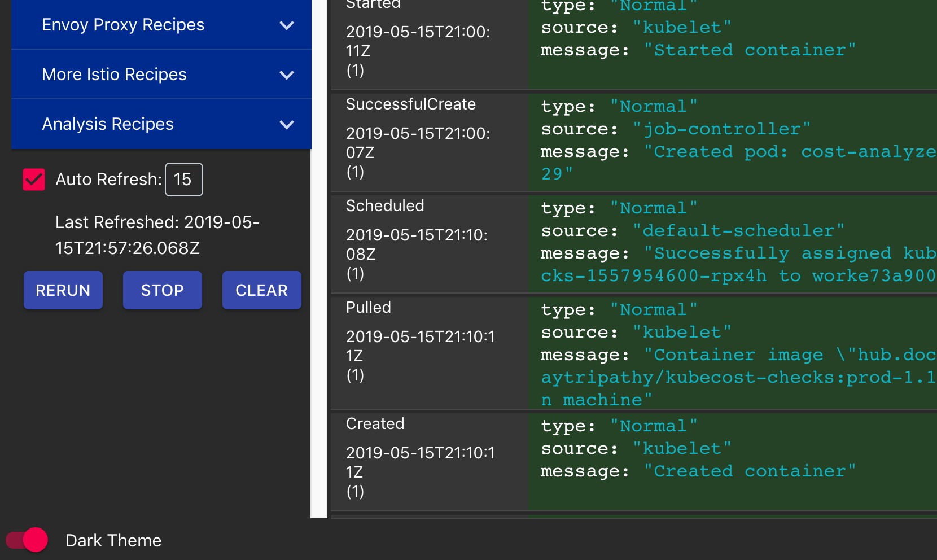937x560 pixels.
Task: Expand the Analysis Recipes chevron
Action: click(x=287, y=125)
